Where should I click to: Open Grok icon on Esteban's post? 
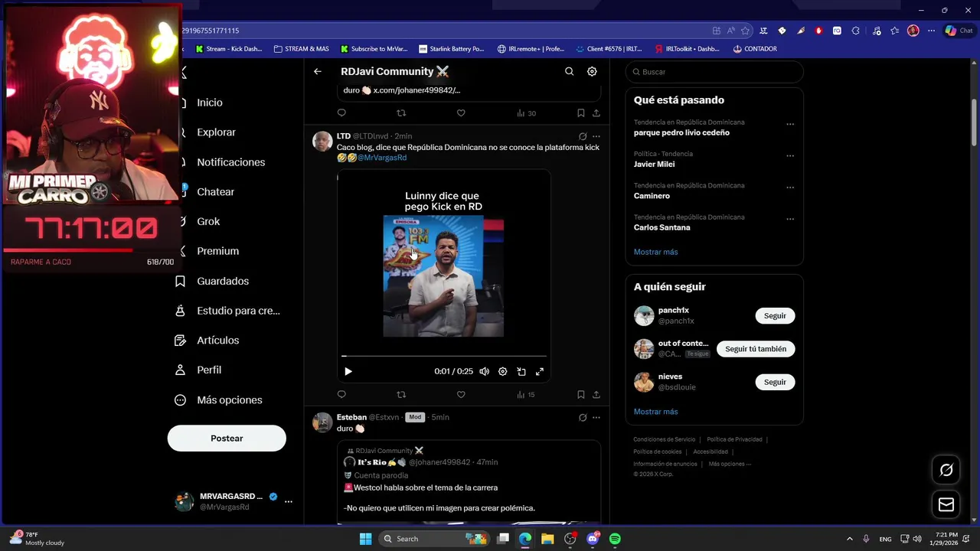coord(583,417)
